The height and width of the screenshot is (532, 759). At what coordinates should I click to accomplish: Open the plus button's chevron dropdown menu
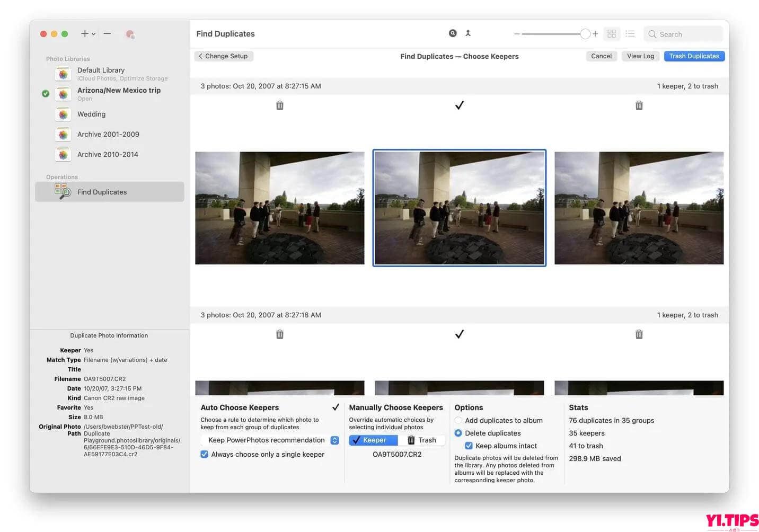point(93,34)
